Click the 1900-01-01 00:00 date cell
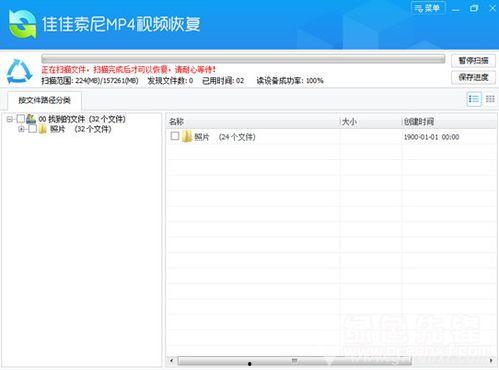 click(431, 137)
